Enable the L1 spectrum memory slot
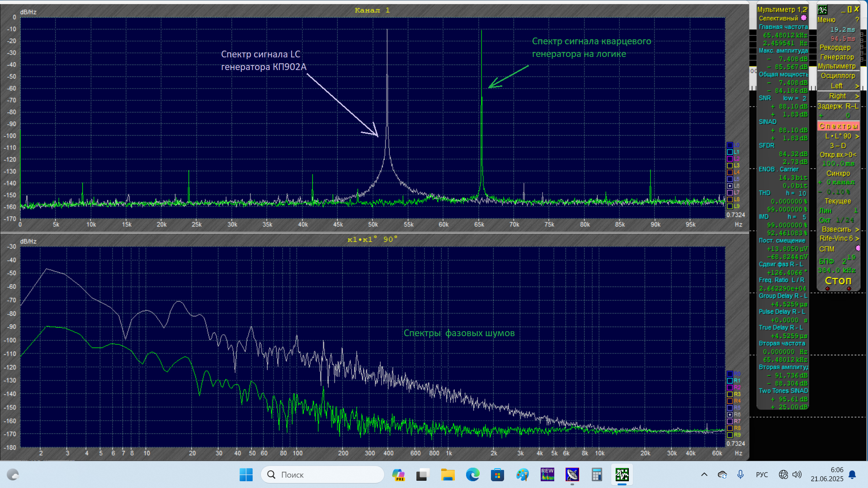The width and height of the screenshot is (868, 488). 730,152
